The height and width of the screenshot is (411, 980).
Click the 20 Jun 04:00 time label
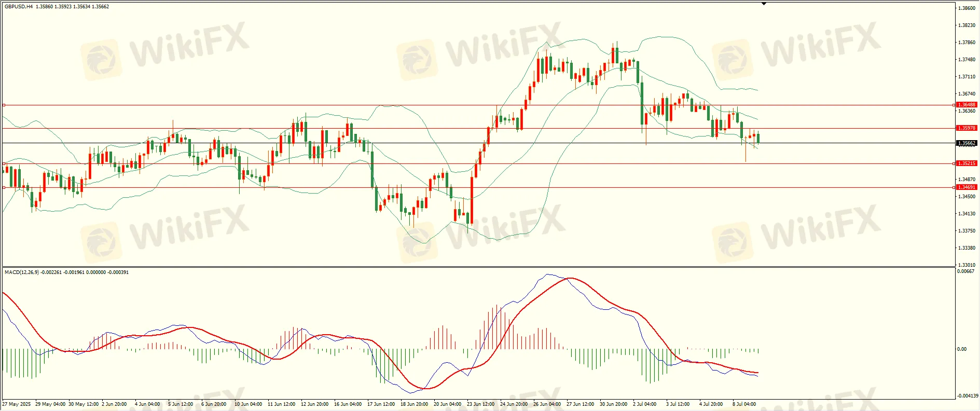(x=448, y=404)
